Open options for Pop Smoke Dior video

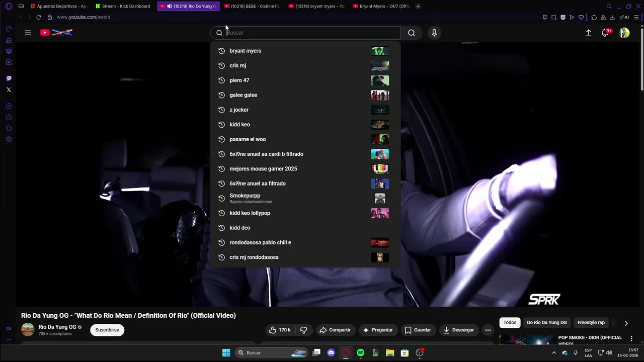[x=631, y=339]
